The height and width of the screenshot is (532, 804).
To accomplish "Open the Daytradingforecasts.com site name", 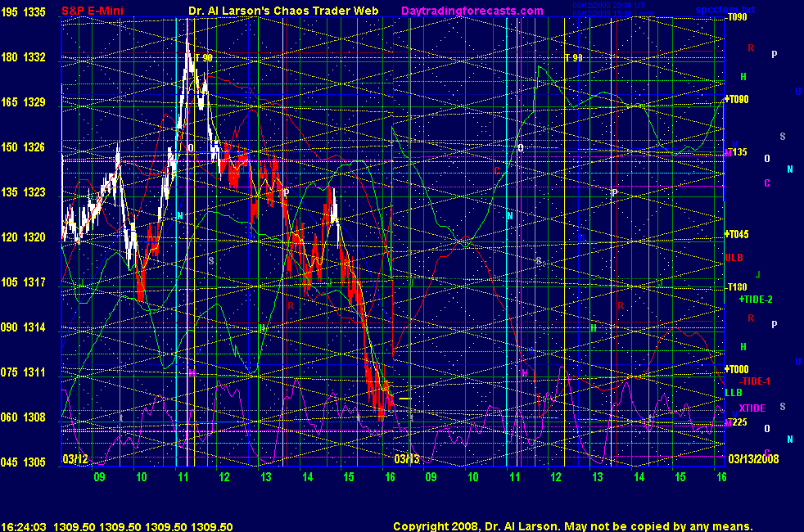I will [472, 11].
